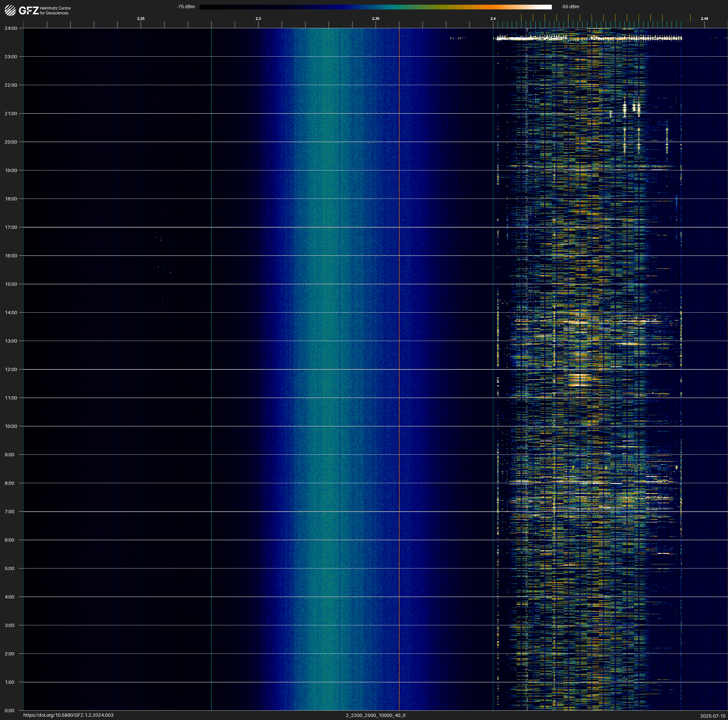This screenshot has width=728, height=720.
Task: Click the GFZ striped globe logo
Action: click(10, 11)
